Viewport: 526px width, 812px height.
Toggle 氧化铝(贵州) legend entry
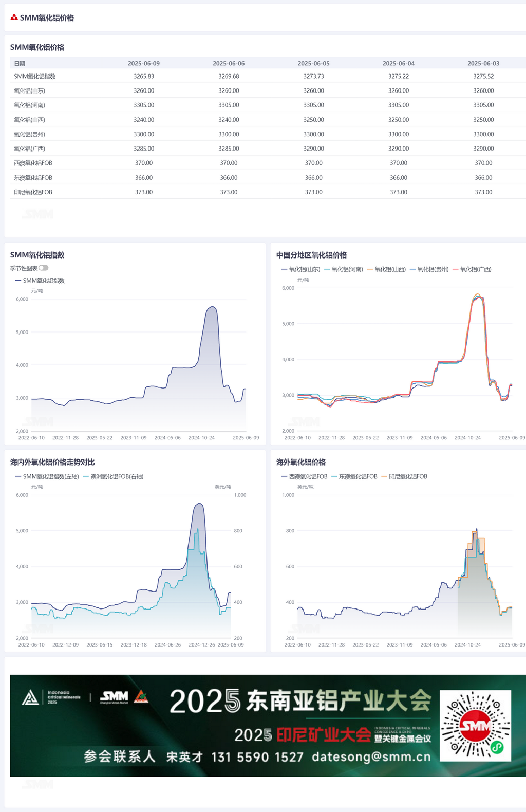[429, 269]
